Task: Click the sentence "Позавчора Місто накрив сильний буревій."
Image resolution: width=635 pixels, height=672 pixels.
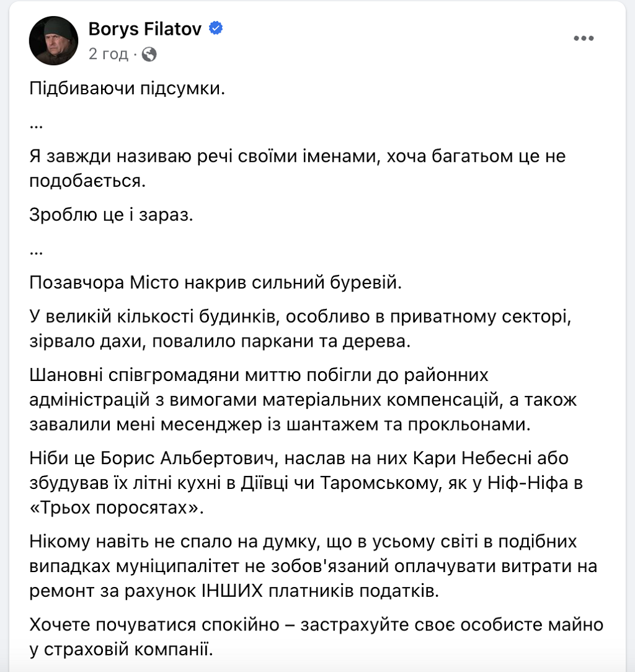Action: [x=216, y=283]
